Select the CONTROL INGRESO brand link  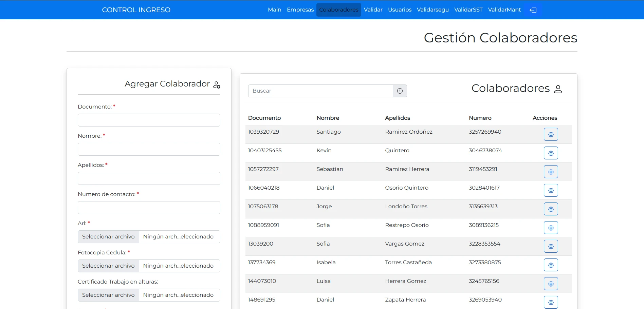coord(136,10)
